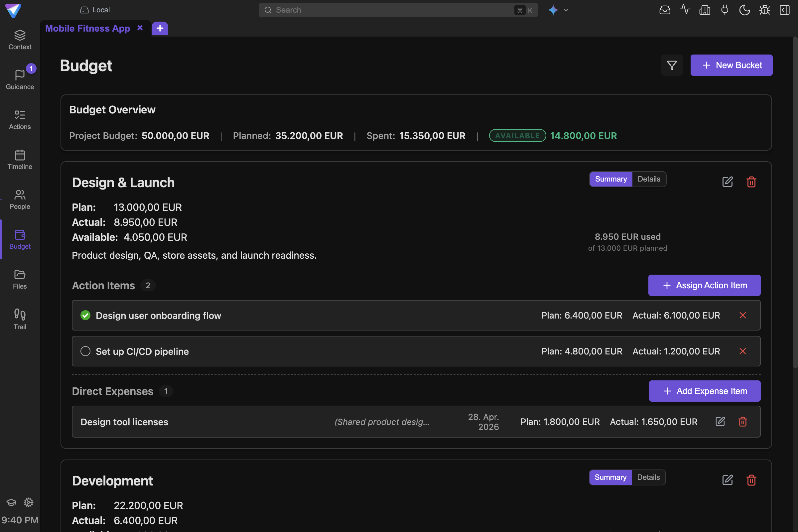Screen dimensions: 798x532
Task: Click the filter funnel button
Action: [x=672, y=65]
